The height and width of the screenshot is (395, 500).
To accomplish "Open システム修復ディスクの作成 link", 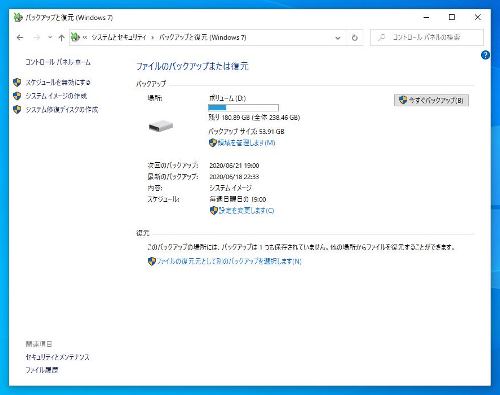I will tap(62, 109).
